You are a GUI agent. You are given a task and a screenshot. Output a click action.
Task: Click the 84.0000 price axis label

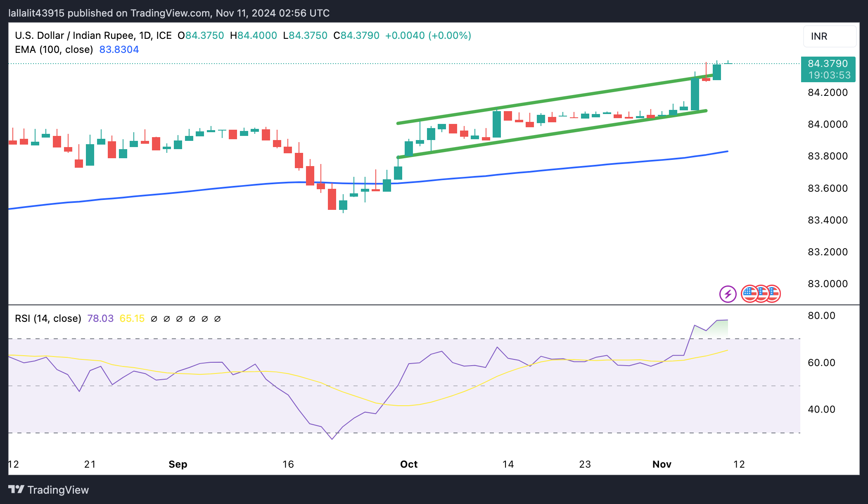(x=828, y=124)
